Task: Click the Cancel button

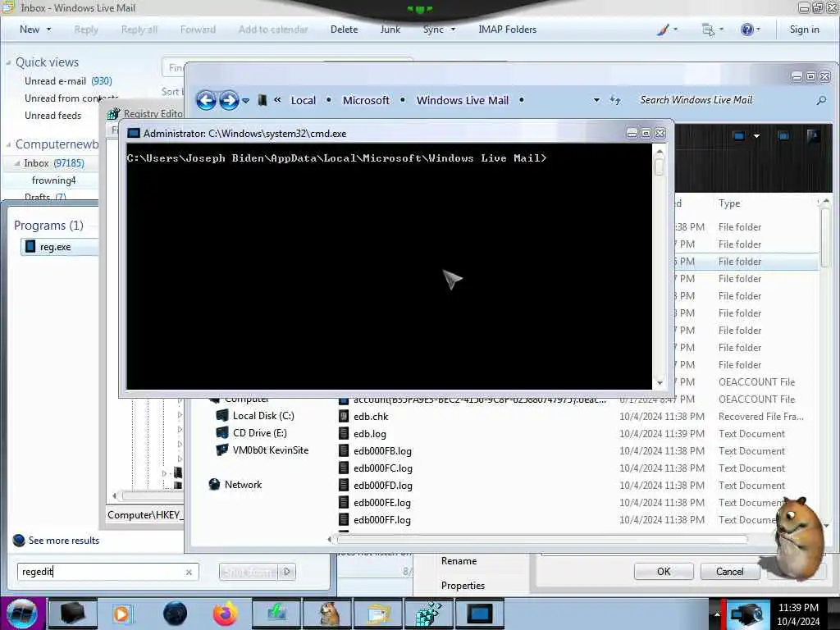Action: [729, 572]
